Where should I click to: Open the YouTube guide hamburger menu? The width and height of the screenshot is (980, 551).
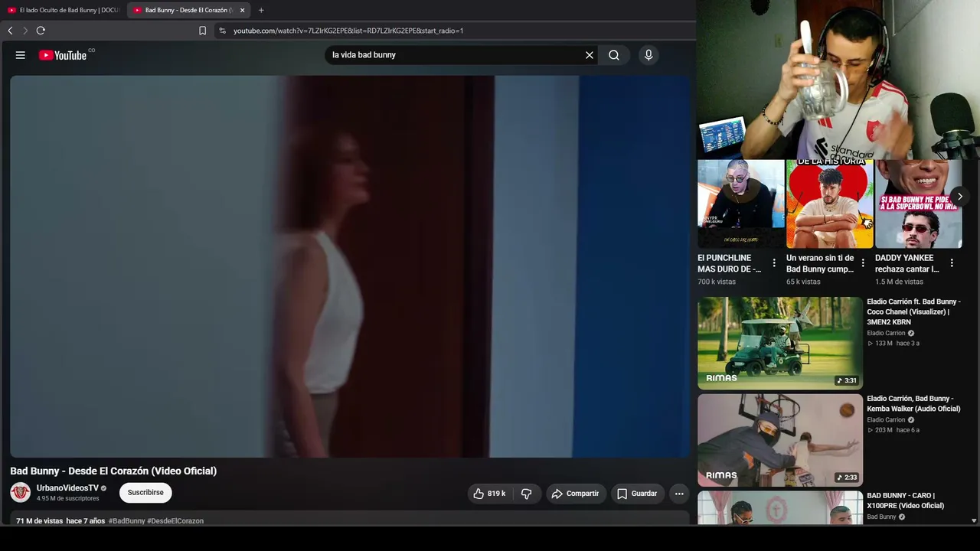pyautogui.click(x=21, y=55)
